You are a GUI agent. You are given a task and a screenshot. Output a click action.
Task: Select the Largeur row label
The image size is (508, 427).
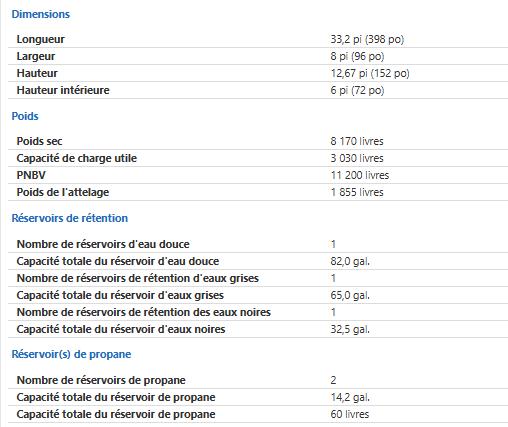coord(36,56)
